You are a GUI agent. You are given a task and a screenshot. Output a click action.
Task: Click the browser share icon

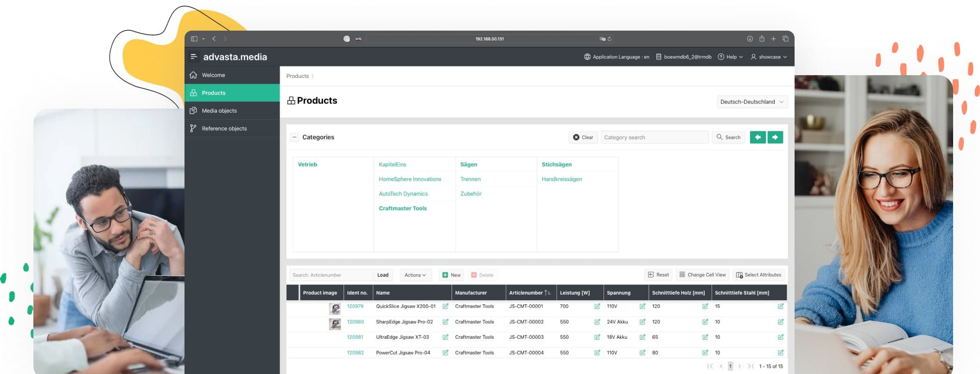click(x=762, y=39)
